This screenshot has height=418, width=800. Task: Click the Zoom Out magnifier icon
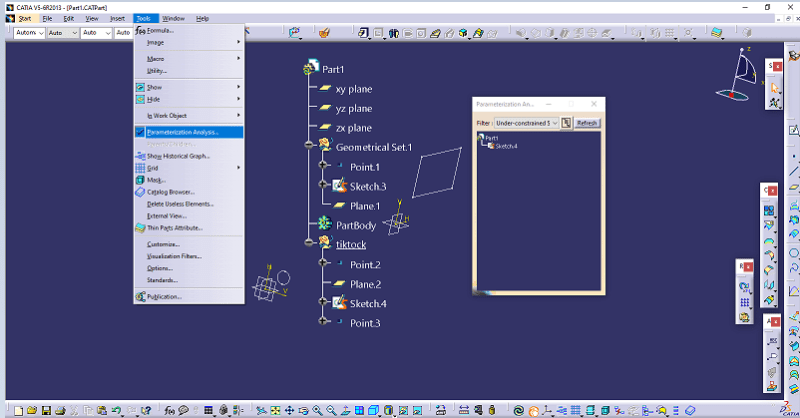331,410
